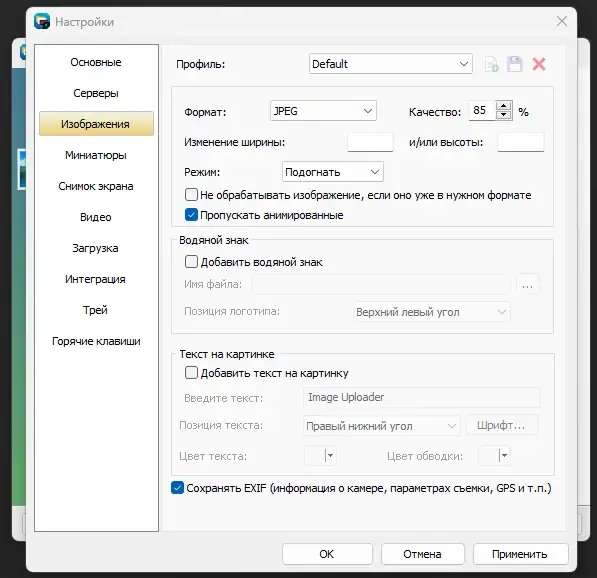Switch to Интеграция settings
This screenshot has width=597, height=578.
point(96,279)
